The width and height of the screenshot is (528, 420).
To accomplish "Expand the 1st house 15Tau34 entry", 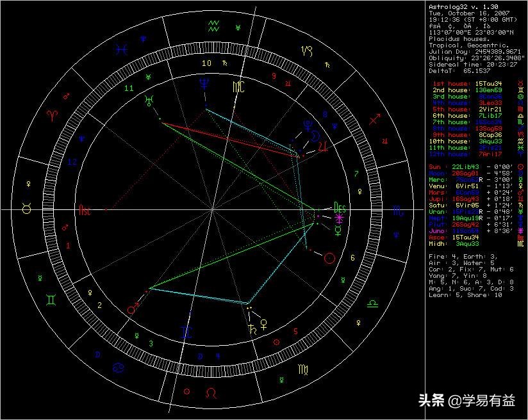I will point(468,85).
